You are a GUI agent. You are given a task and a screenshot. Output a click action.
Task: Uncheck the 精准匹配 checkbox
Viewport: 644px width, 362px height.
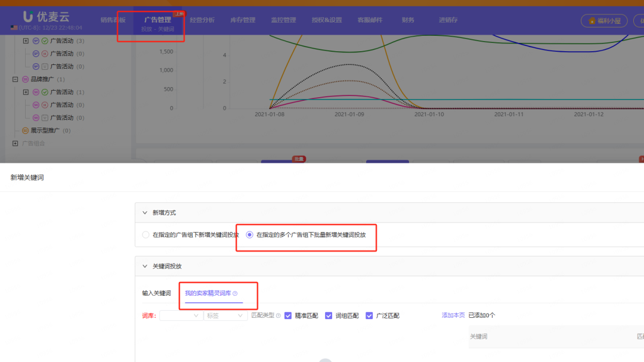[288, 315]
